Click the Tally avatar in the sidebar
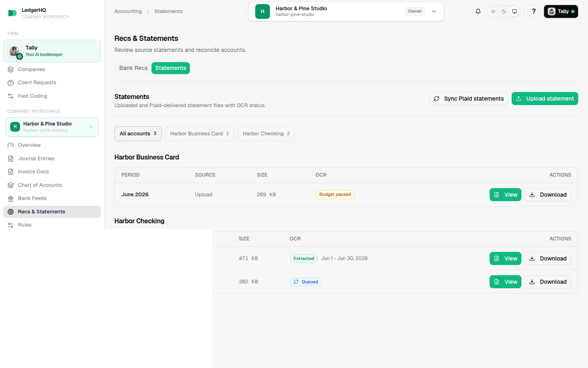Screen dimensions: 588x368 pos(15,51)
